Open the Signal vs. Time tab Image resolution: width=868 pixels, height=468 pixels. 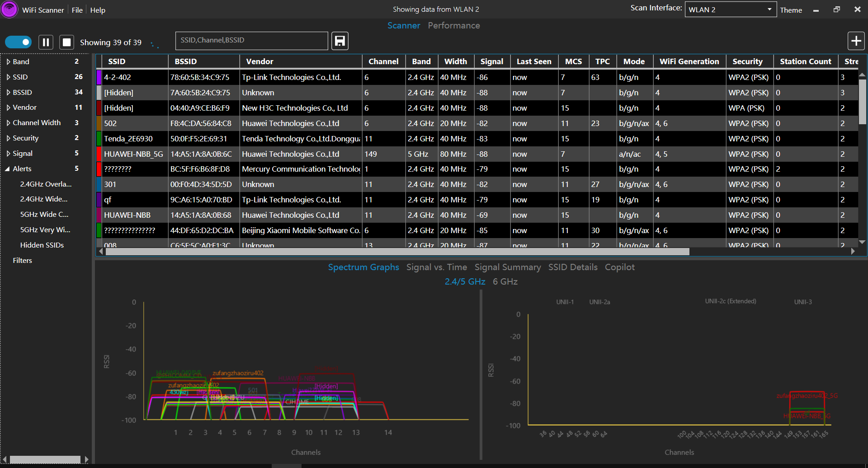(437, 267)
